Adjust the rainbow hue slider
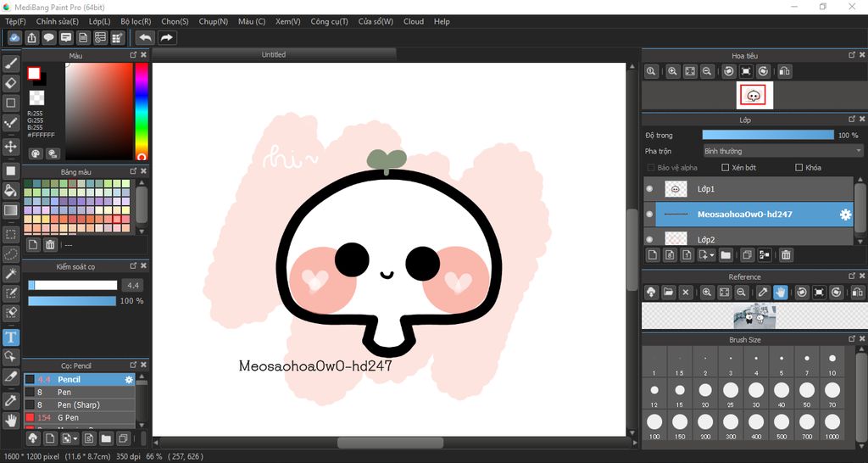The image size is (868, 463). click(142, 111)
